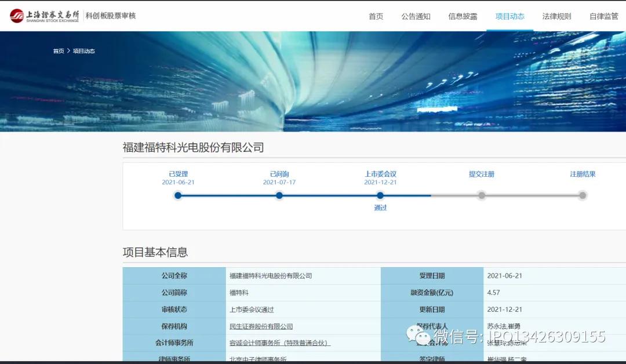The height and width of the screenshot is (364, 626).
Task: Open 自律监管 menu item
Action: point(603,16)
